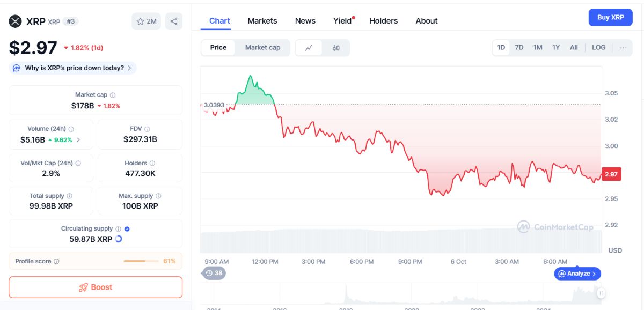Click info icon beside Profile score
Screen dimensions: 644x310
click(x=56, y=262)
